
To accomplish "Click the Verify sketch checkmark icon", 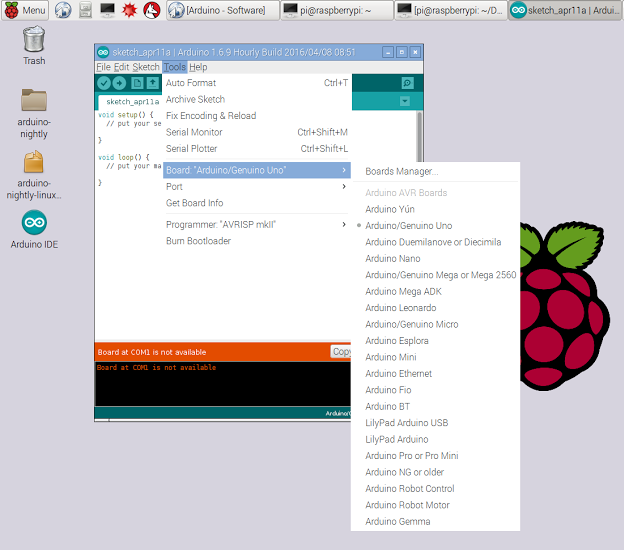I will tap(104, 83).
